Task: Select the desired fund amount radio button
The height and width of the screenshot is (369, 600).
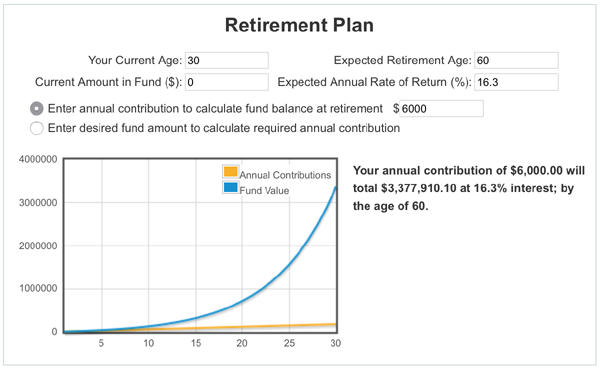Action: point(37,128)
